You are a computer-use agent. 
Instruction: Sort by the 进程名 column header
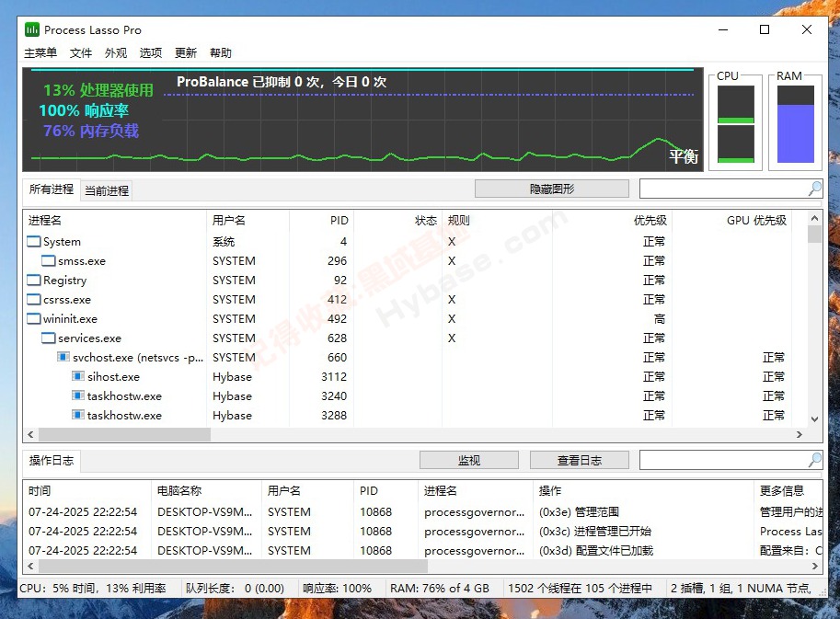pos(115,220)
